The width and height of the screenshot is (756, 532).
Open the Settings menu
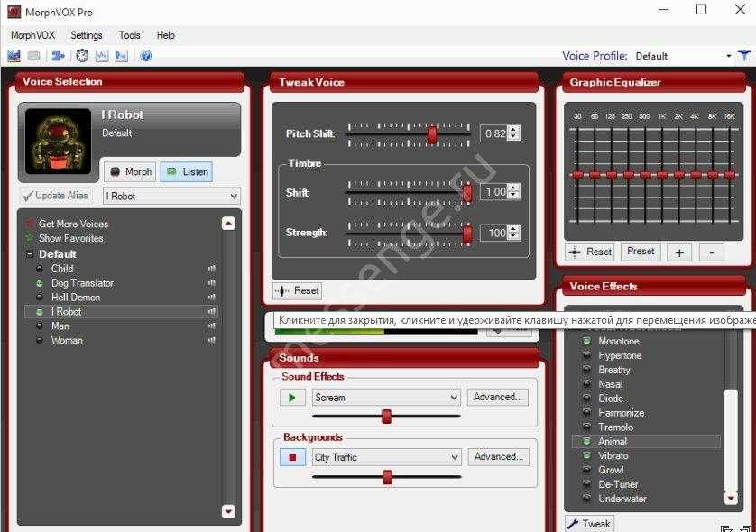coord(87,35)
